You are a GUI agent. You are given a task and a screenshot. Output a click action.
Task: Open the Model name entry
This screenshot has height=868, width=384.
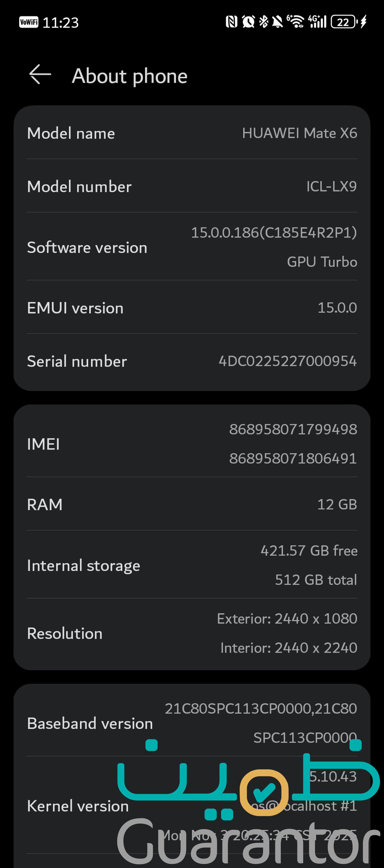pos(192,133)
